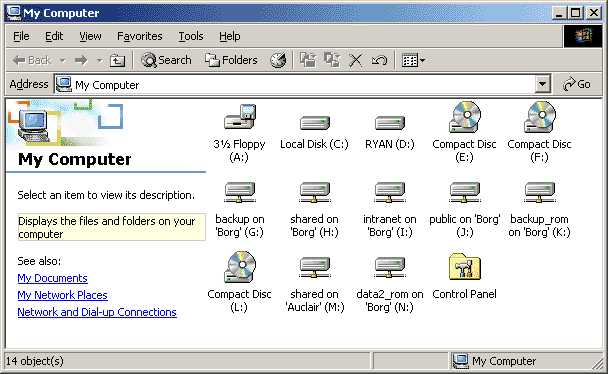Click the History toolbar icon
Screen dimensions: 608x374
pos(278,60)
